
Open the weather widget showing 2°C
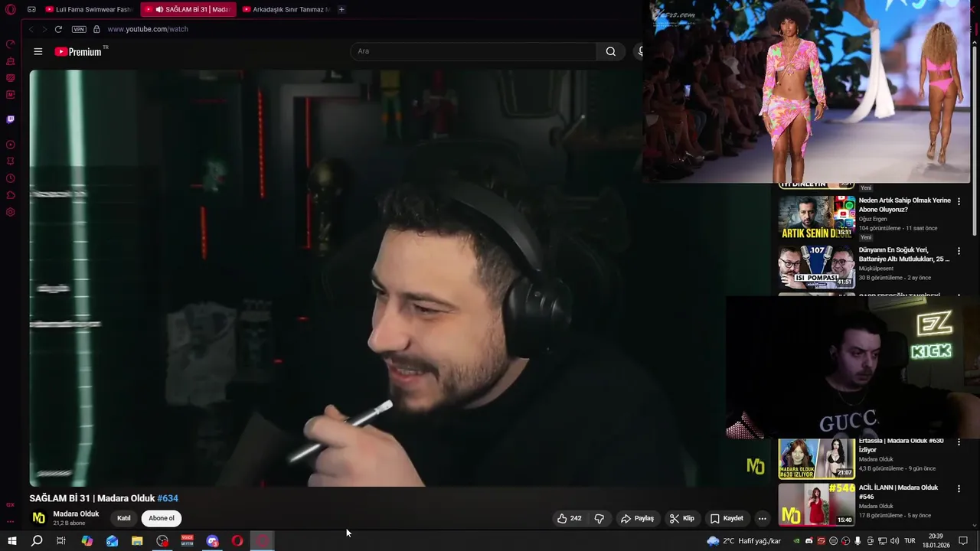[x=744, y=541]
